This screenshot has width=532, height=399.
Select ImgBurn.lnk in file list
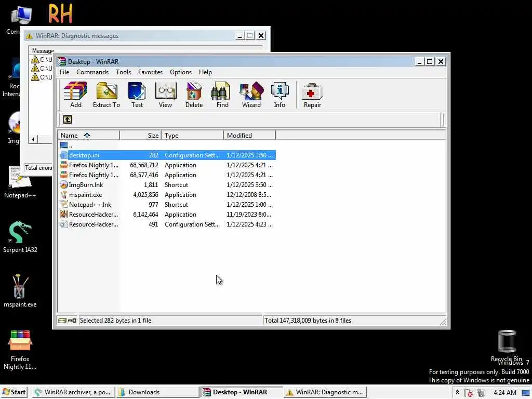(167, 184)
